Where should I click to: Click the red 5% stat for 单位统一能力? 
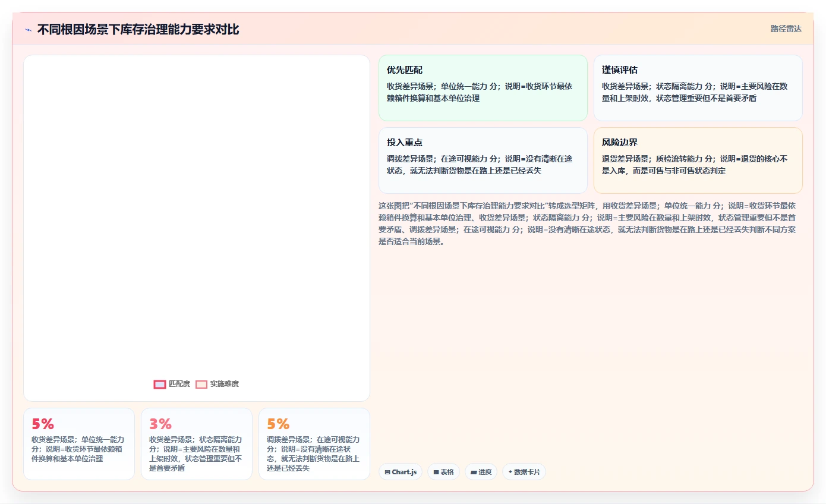(43, 424)
